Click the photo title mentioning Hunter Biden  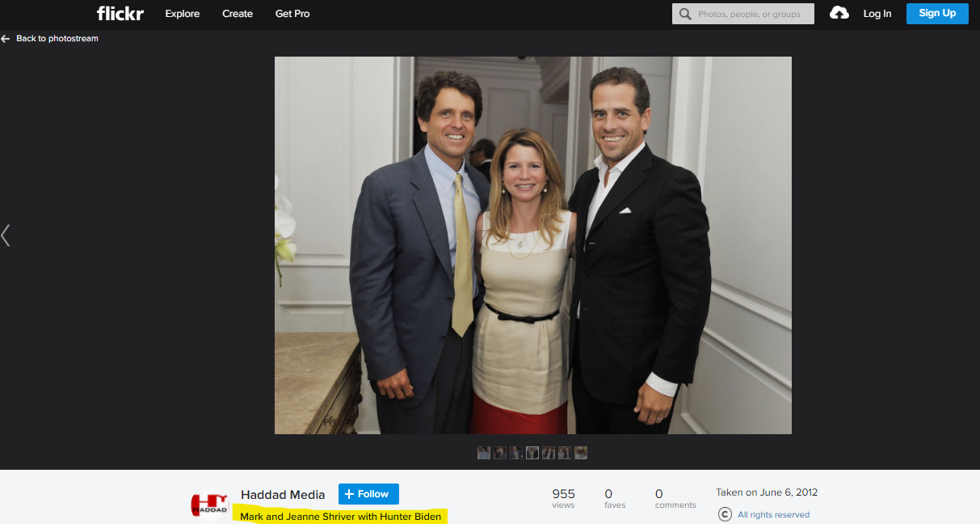click(341, 517)
